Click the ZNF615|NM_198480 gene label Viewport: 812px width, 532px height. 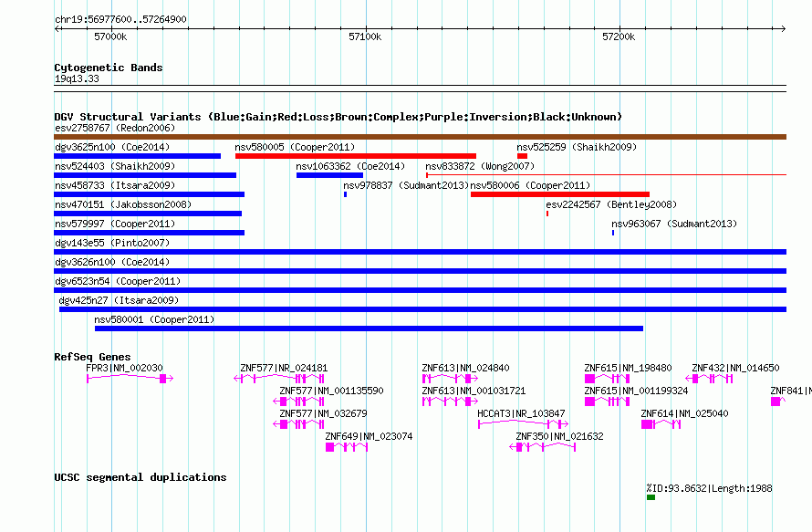click(629, 368)
